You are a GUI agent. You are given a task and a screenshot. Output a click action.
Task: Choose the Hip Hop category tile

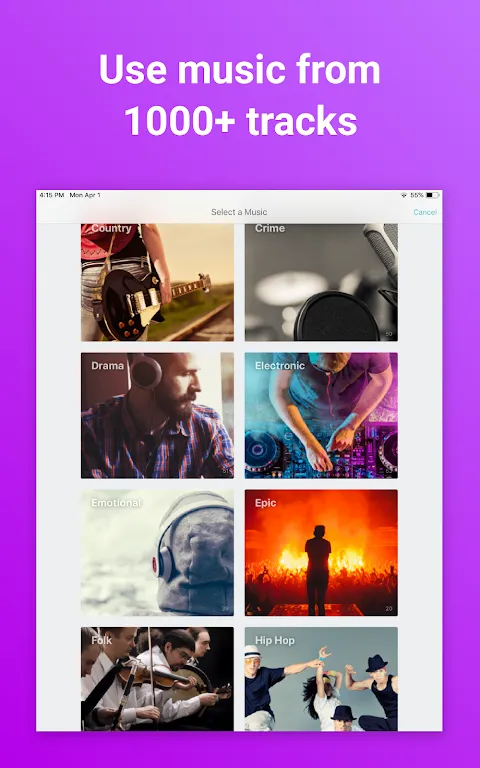[x=321, y=679]
